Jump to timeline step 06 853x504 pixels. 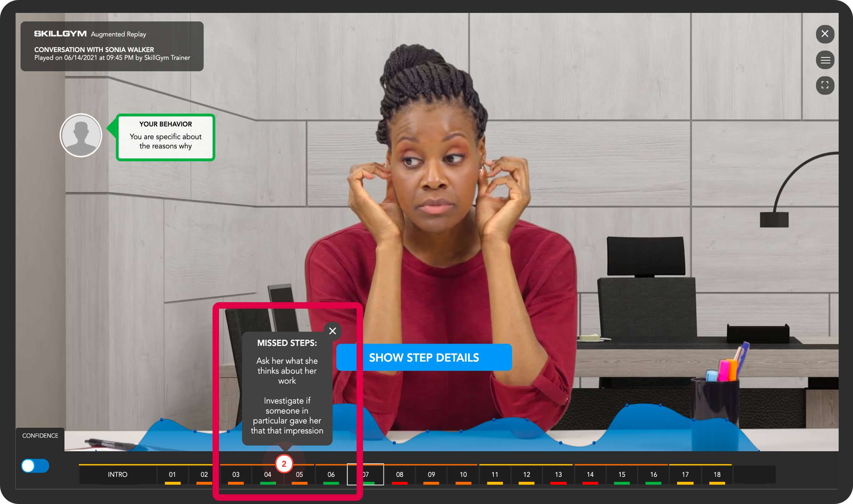331,475
